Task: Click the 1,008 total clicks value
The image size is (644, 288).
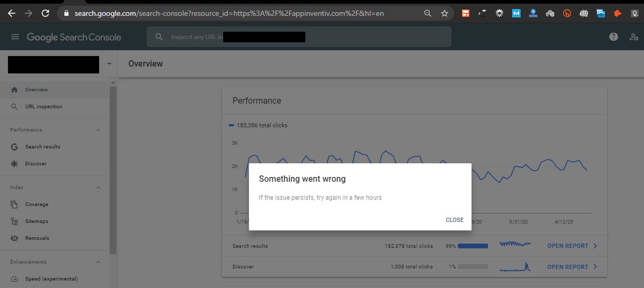Action: pyautogui.click(x=412, y=267)
